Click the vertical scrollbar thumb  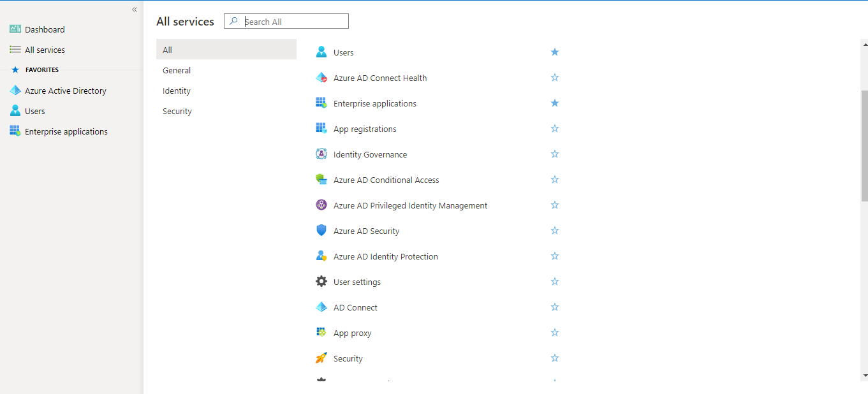(x=864, y=146)
